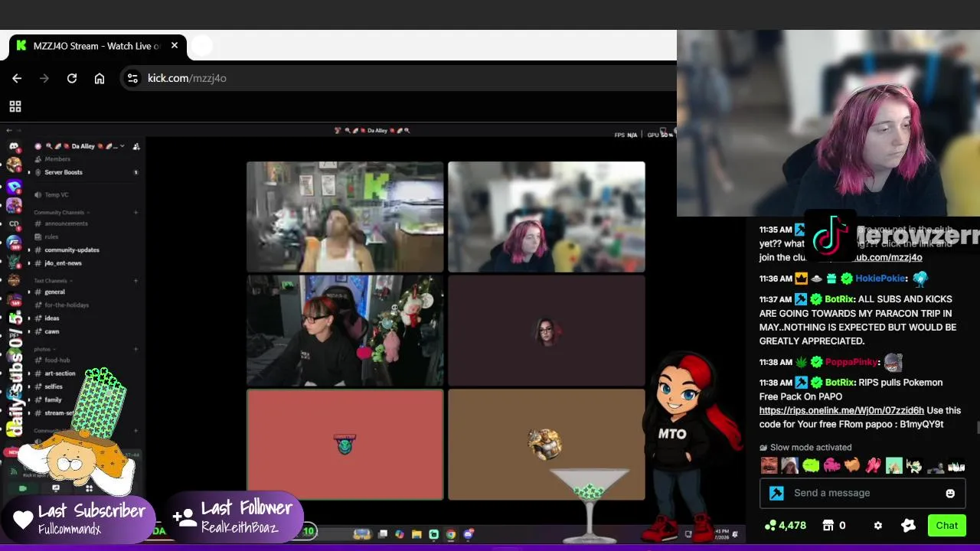Screen dimensions: 980x551
Task: Pick the green blob emote
Action: tap(811, 465)
